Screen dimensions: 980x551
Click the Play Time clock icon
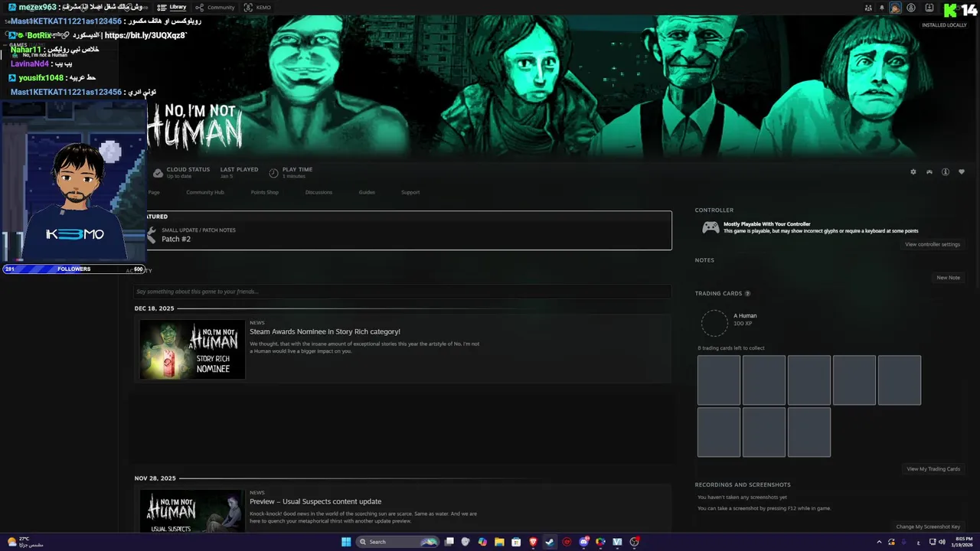click(273, 173)
